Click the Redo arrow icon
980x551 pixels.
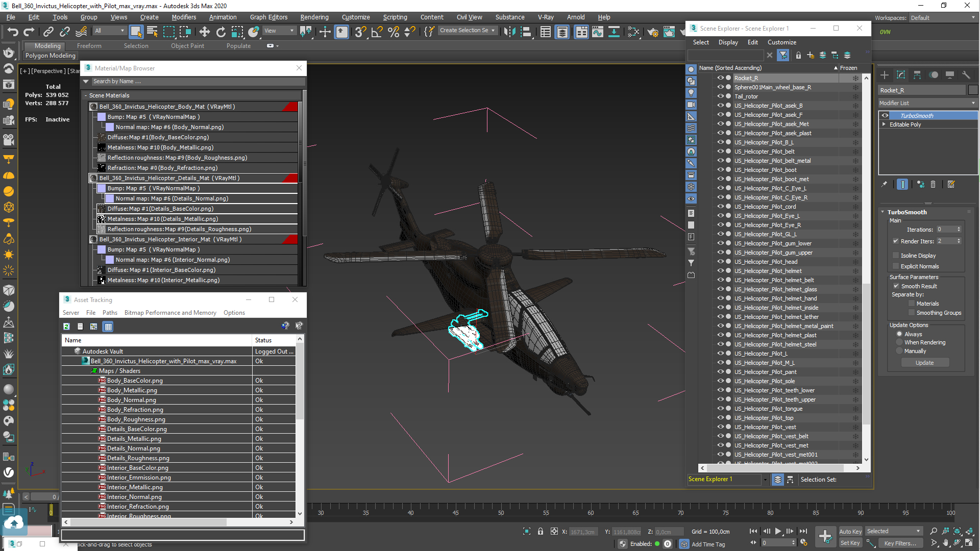29,32
